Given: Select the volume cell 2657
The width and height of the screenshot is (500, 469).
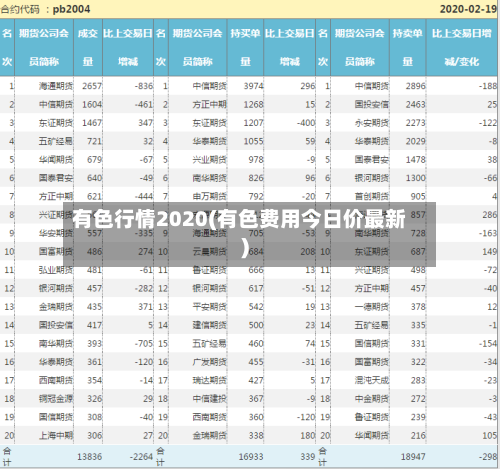Looking at the screenshot, I should 92,86.
